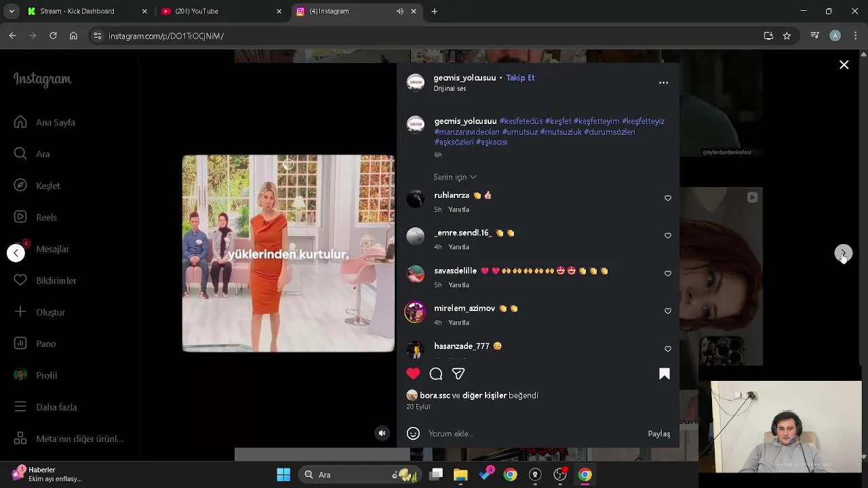Image resolution: width=868 pixels, height=488 pixels.
Task: Click Orijinal ses audio link
Action: pyautogui.click(x=450, y=89)
